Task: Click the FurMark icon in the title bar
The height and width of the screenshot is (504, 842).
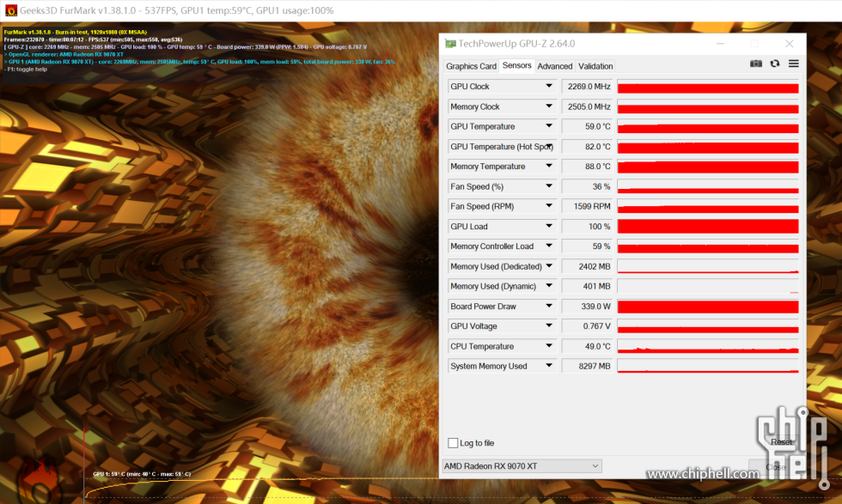Action: [10, 10]
